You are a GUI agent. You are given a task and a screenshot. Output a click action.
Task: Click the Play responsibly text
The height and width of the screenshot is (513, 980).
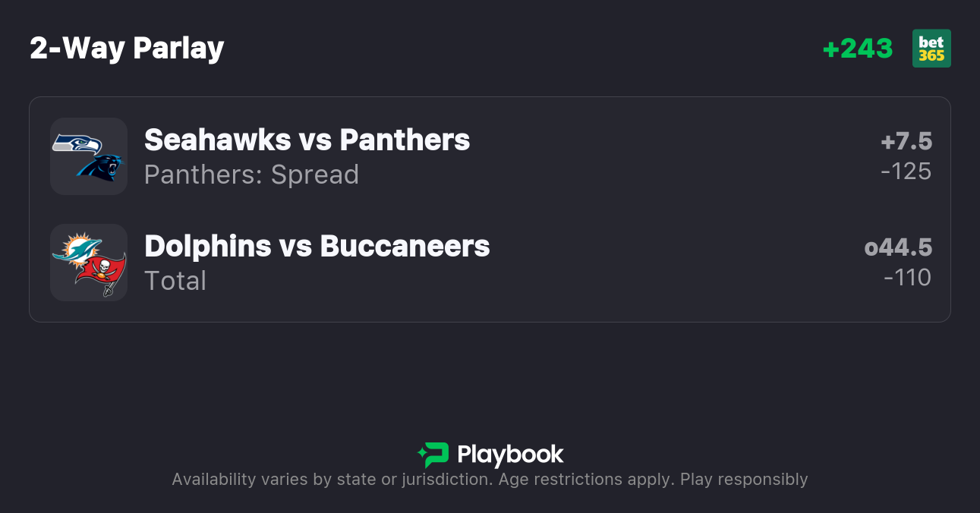tap(744, 480)
